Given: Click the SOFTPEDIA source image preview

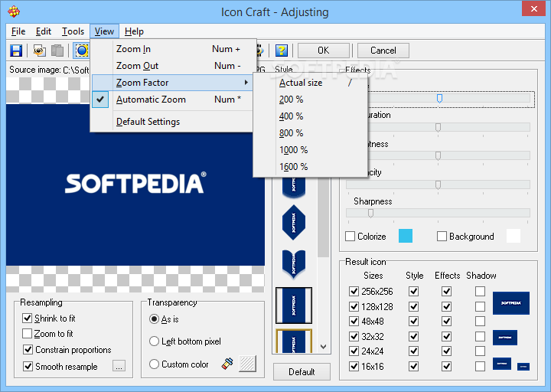Looking at the screenshot, I should pos(135,185).
